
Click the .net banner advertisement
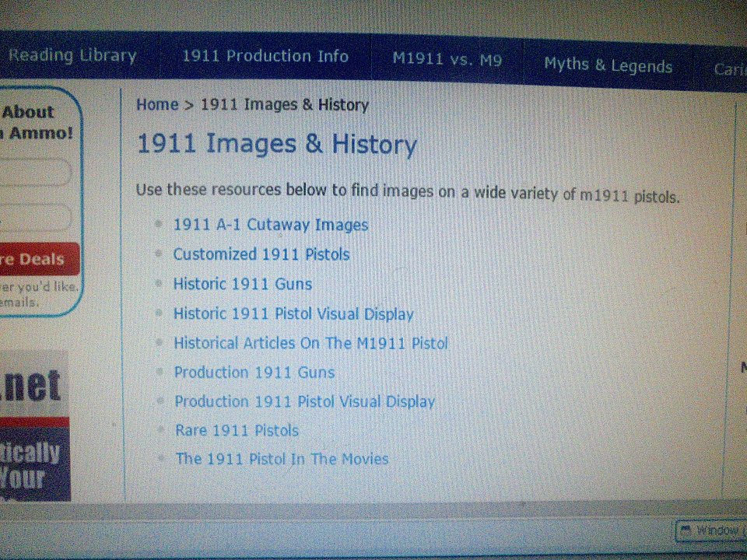coord(35,426)
